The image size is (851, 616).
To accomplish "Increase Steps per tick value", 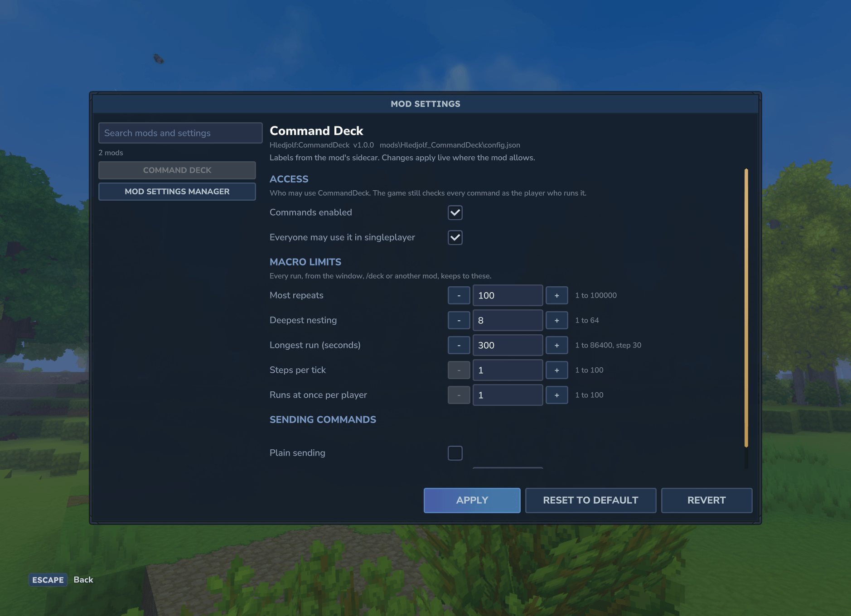I will 556,370.
